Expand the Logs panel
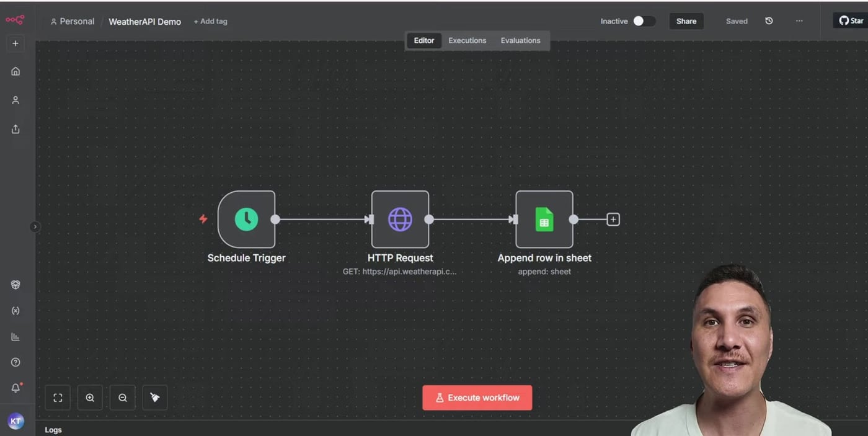The height and width of the screenshot is (436, 868). click(53, 430)
